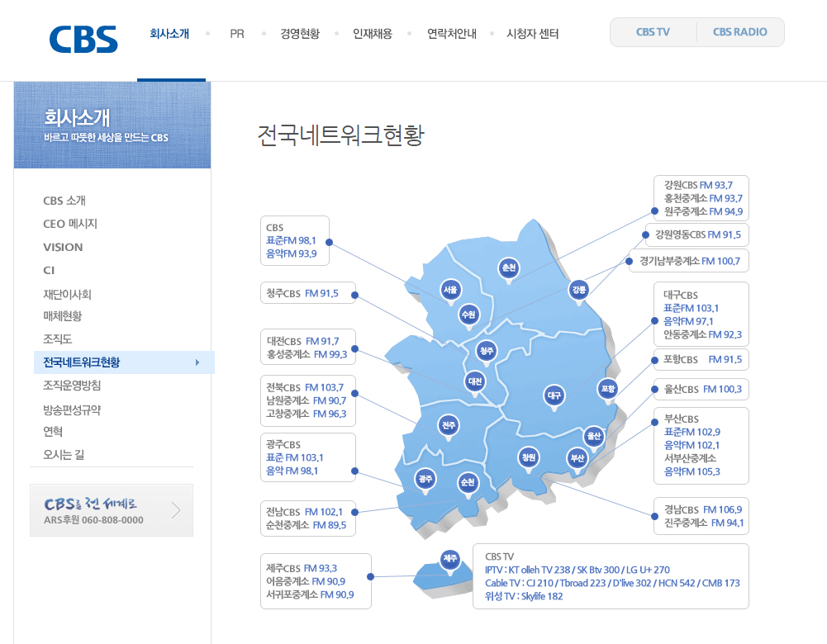Open 매체현황 sidebar page
Screen dimensions: 827x644
click(x=62, y=316)
